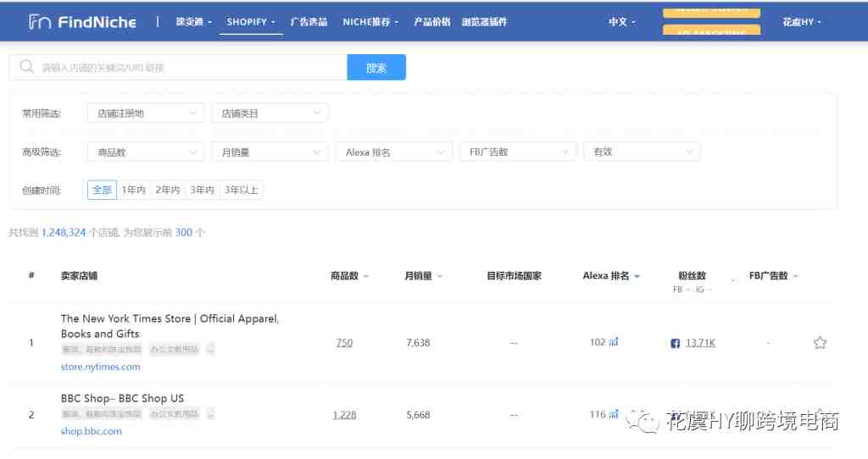Select the 3年以上 creation time filter
868x459 pixels.
(242, 191)
